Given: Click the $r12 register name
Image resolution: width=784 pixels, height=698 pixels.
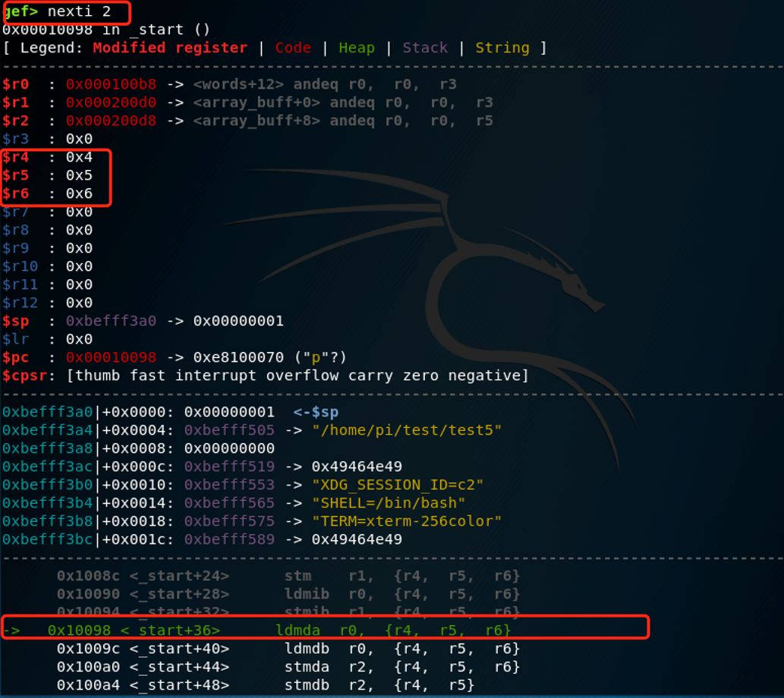Looking at the screenshot, I should pos(20,303).
